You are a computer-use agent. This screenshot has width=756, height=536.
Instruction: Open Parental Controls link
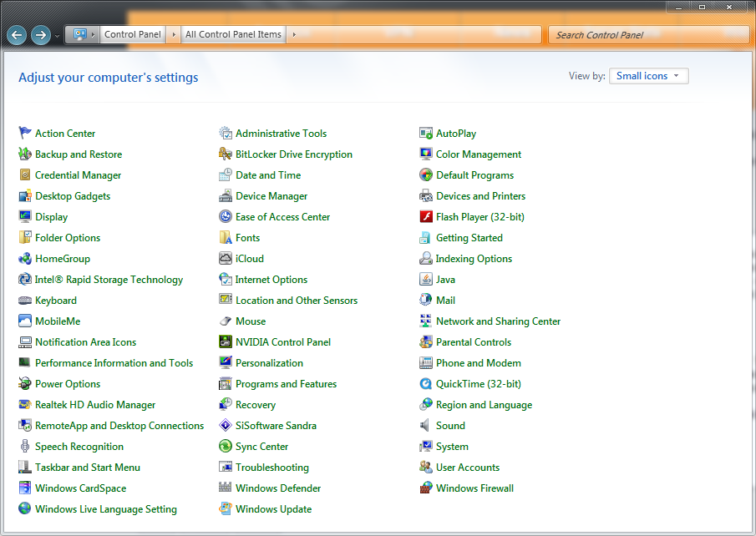474,341
